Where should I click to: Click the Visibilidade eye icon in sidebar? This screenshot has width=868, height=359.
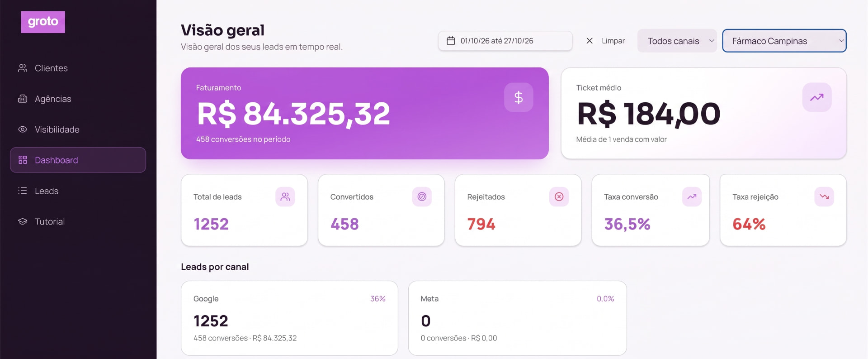pyautogui.click(x=23, y=129)
